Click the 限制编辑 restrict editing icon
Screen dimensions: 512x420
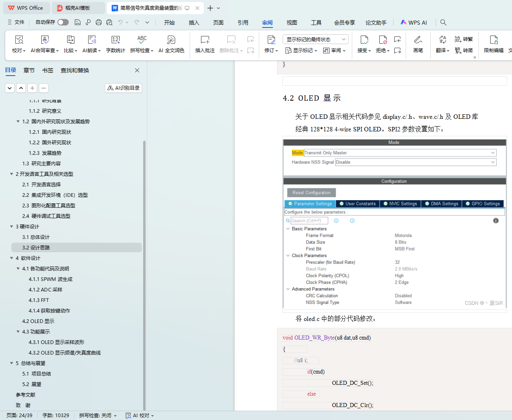(493, 40)
